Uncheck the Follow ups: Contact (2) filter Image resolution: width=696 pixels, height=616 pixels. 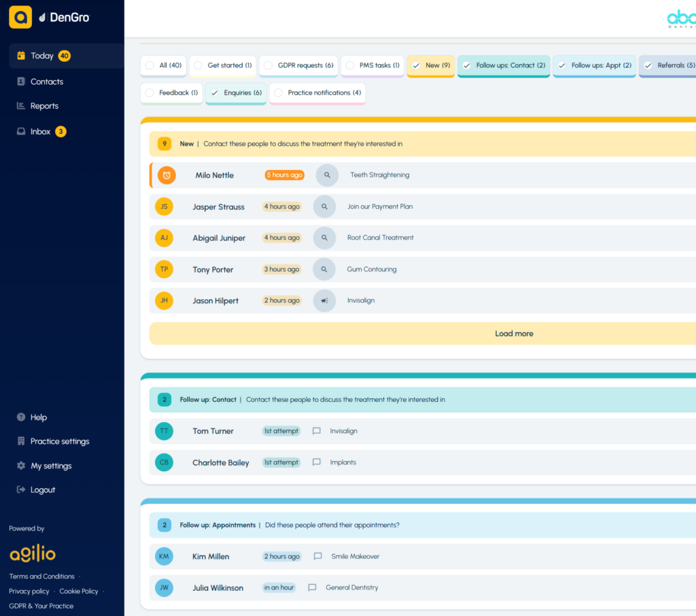coord(504,66)
